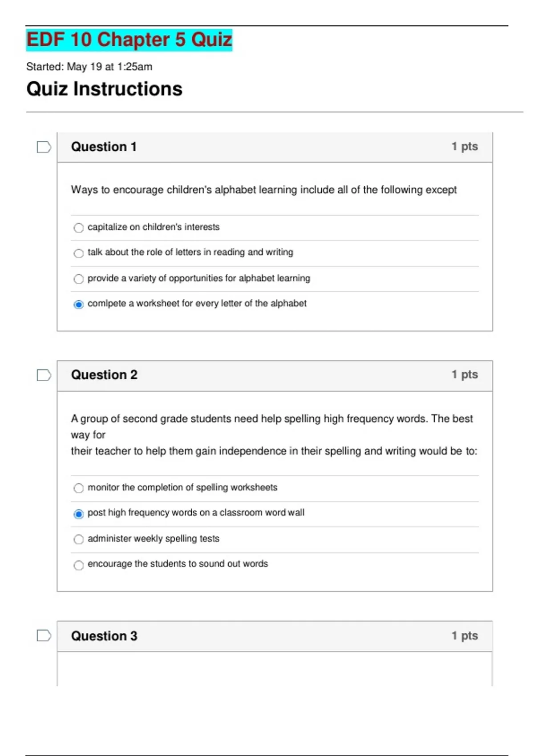
Task: Select 'provide a variety of opportunities' radio button
Action: click(x=79, y=279)
